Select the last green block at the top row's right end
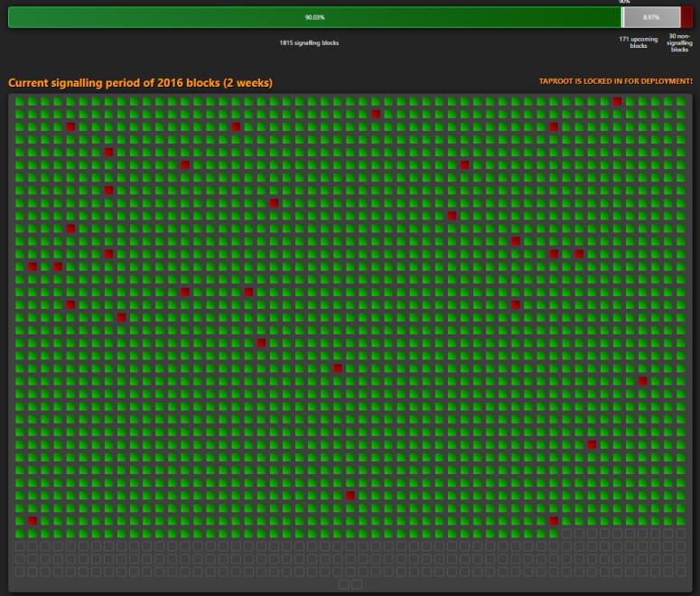 tap(680, 102)
